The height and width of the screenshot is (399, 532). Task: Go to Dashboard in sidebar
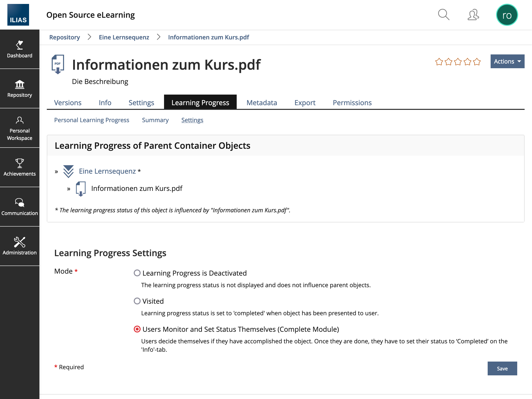19,49
